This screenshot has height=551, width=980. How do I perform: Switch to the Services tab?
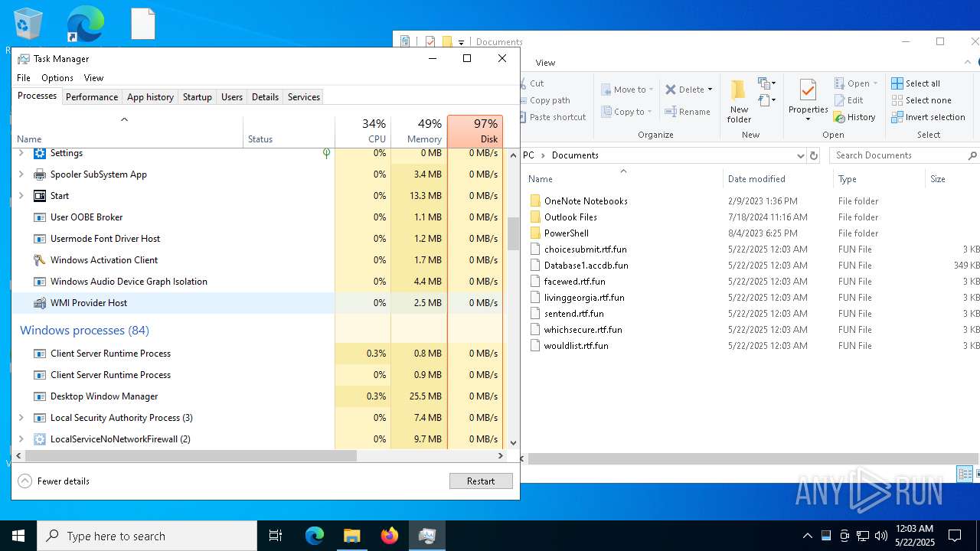(x=304, y=97)
